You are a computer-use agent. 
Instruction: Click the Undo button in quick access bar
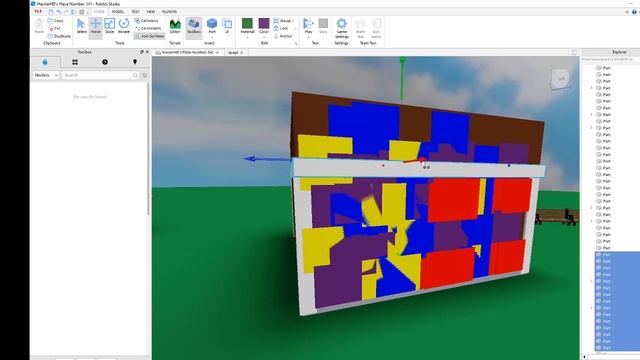(x=59, y=12)
